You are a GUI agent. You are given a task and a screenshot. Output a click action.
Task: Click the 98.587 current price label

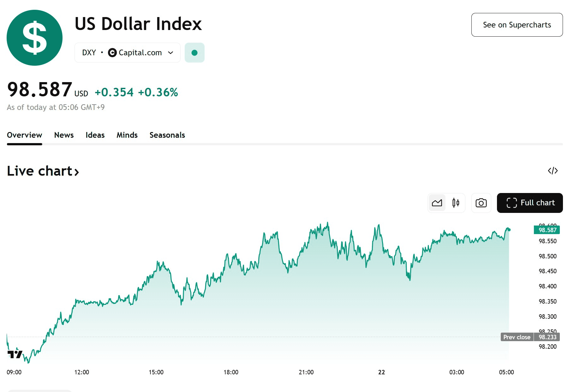point(547,230)
